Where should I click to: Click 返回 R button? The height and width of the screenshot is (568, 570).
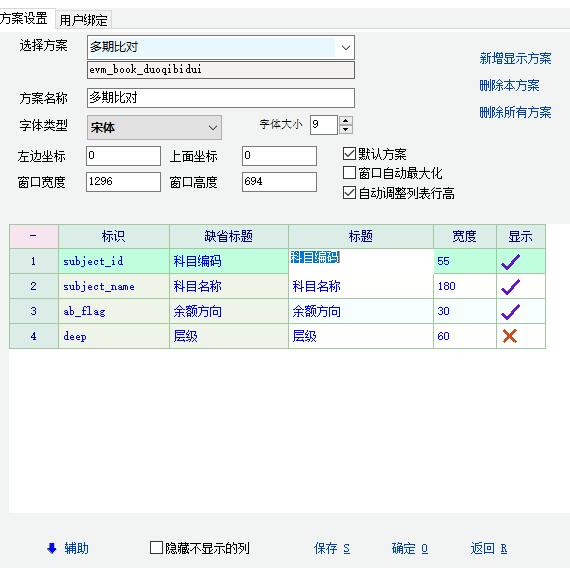(x=489, y=548)
